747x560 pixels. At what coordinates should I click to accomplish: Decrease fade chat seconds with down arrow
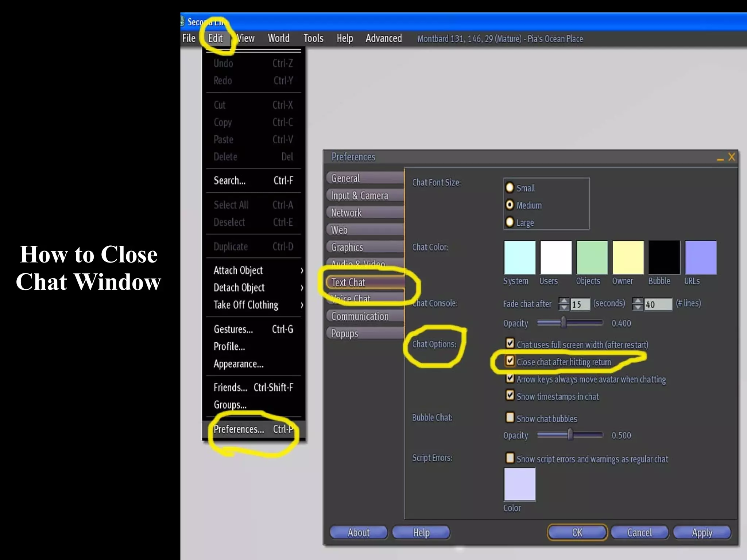(x=564, y=307)
